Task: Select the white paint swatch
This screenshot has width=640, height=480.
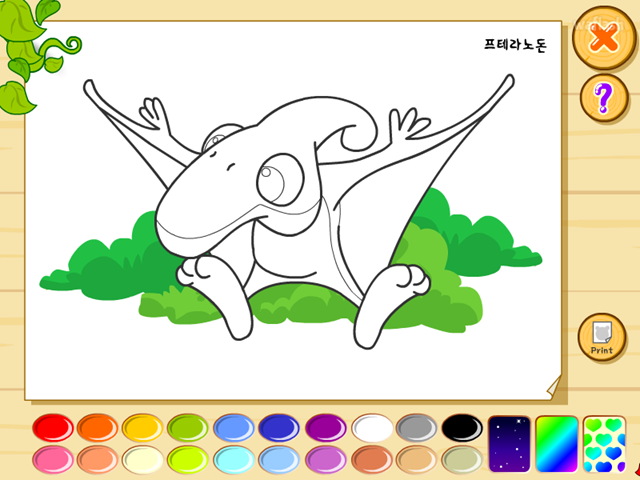Action: pos(372,427)
